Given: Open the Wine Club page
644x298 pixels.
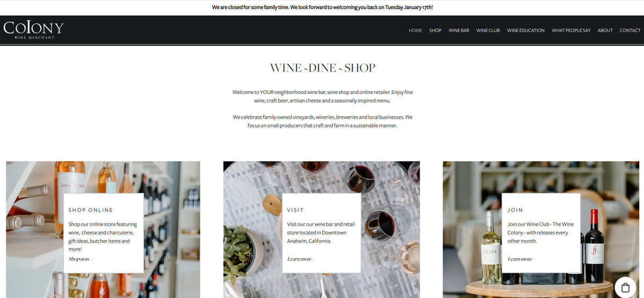Looking at the screenshot, I should click(x=488, y=31).
